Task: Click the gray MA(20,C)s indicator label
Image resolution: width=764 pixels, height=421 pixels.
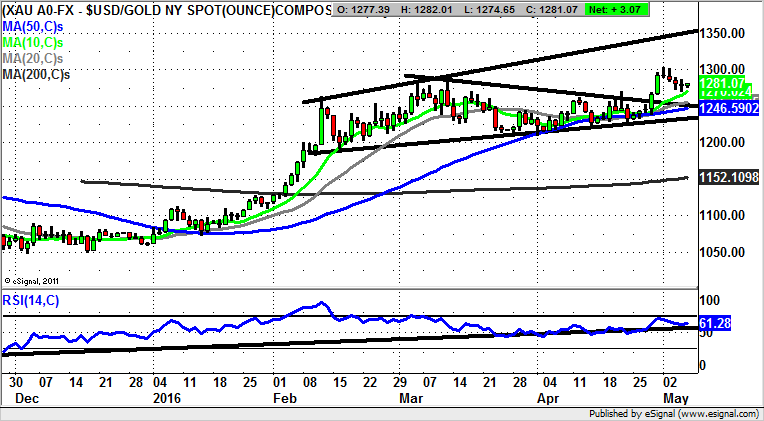Action: point(35,58)
